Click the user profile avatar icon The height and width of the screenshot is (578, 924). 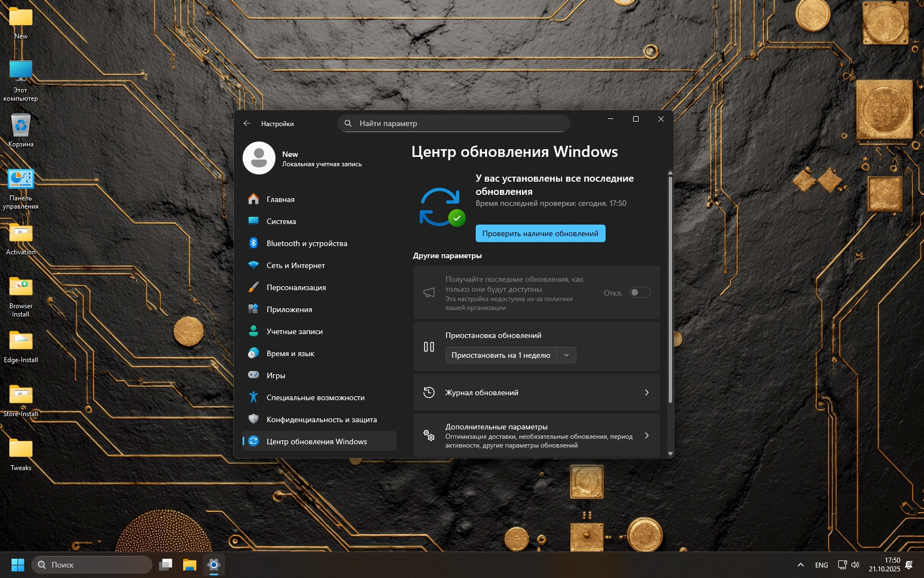point(259,158)
